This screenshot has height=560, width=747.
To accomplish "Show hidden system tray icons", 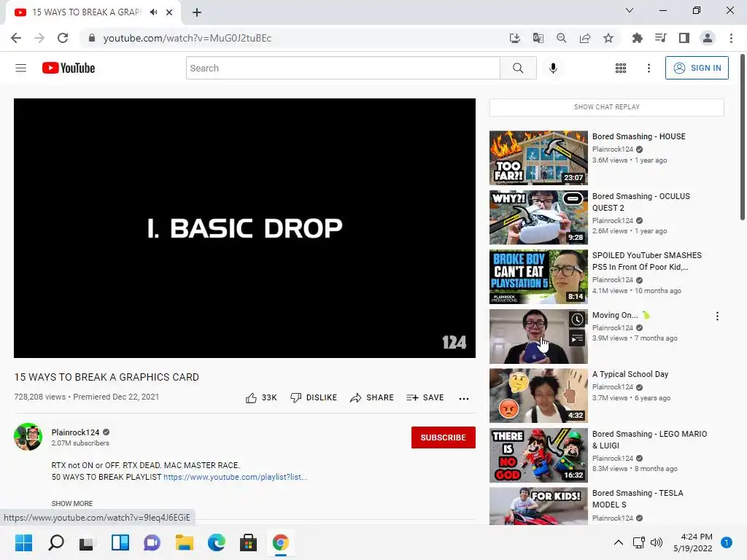I will click(x=619, y=542).
